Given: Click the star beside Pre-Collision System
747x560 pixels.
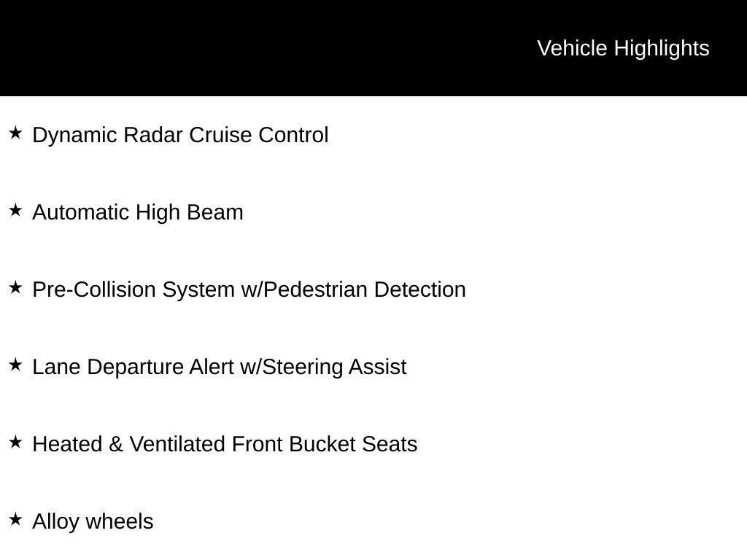Looking at the screenshot, I should point(15,287).
